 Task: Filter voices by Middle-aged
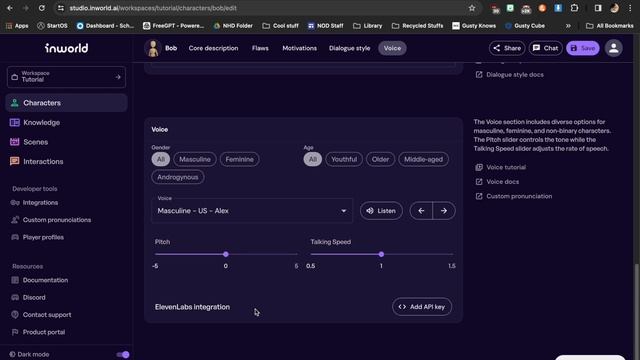(424, 159)
